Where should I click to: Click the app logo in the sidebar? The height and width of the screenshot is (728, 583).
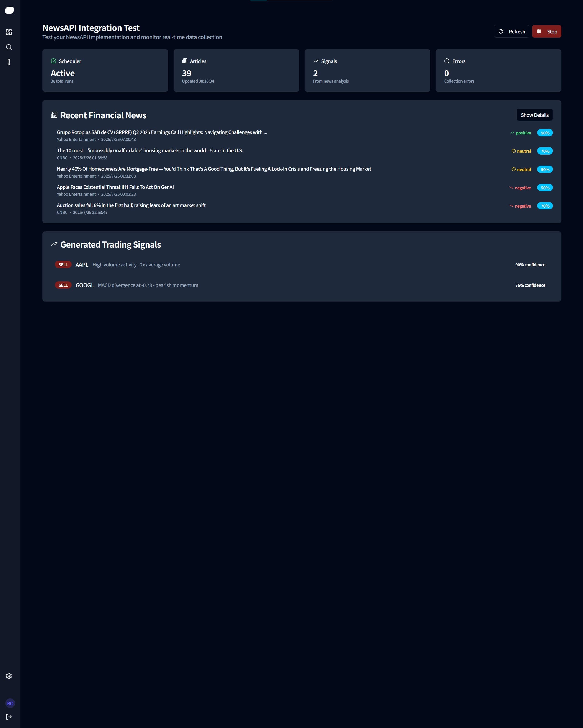pos(10,10)
